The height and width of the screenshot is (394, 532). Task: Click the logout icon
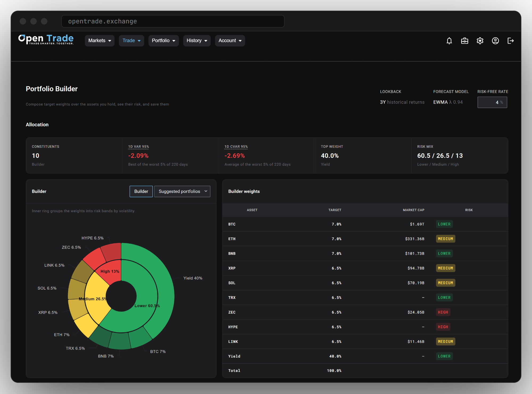pyautogui.click(x=511, y=41)
